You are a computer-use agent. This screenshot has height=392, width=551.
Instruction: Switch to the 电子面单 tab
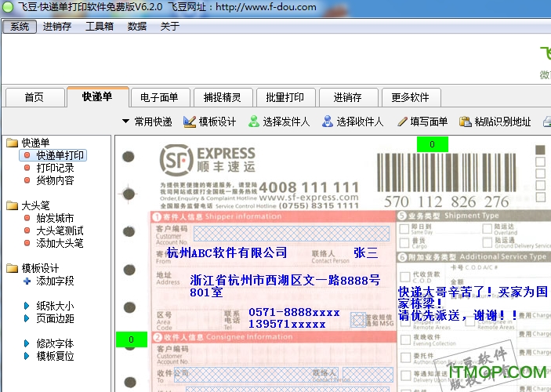pos(160,97)
